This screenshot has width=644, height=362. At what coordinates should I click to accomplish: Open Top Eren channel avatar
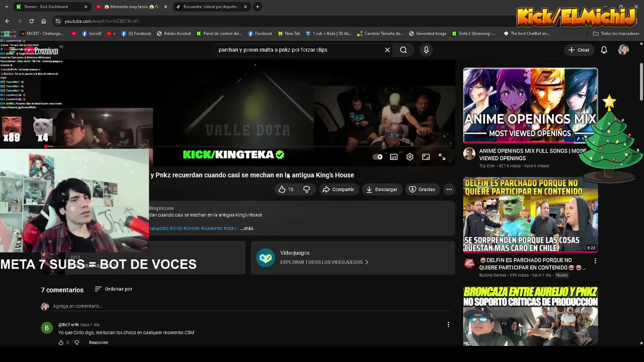click(x=469, y=154)
